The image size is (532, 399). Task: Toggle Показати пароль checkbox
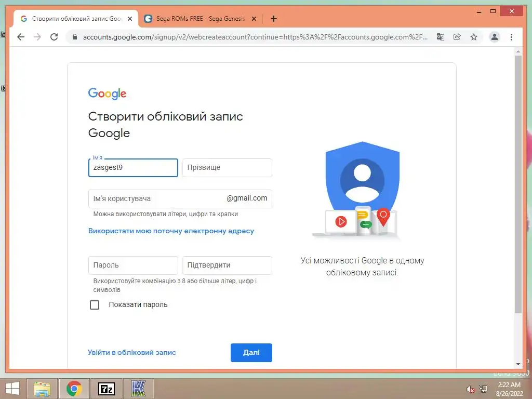95,304
